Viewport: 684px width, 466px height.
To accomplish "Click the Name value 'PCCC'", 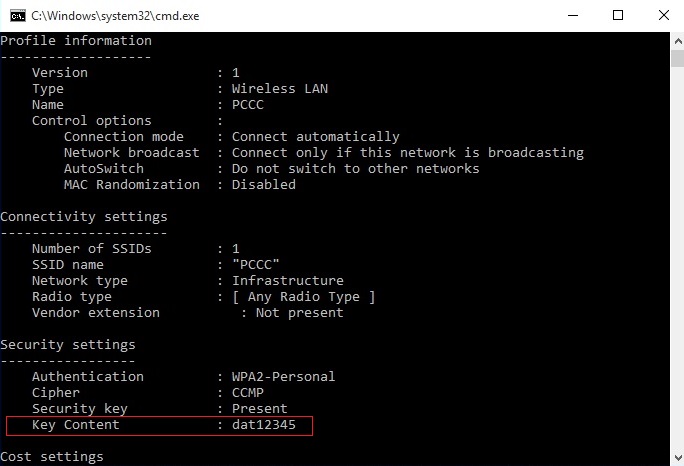I will [x=248, y=105].
